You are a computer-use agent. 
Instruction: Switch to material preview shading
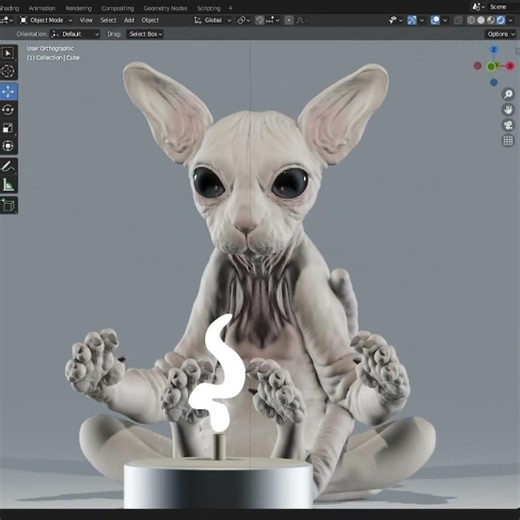tap(490, 20)
